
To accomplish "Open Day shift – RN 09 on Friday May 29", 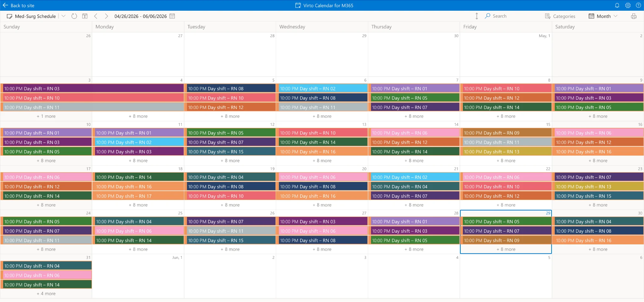I will point(506,240).
